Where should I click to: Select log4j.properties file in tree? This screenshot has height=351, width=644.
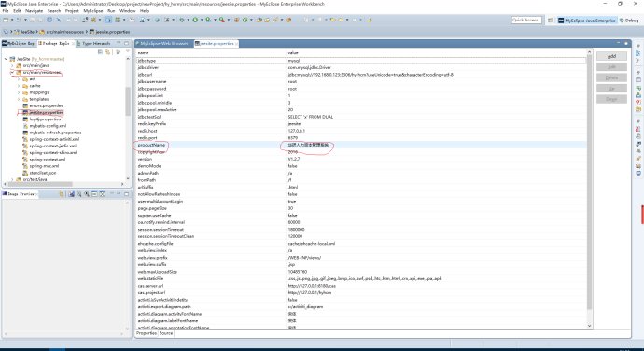[x=45, y=119]
